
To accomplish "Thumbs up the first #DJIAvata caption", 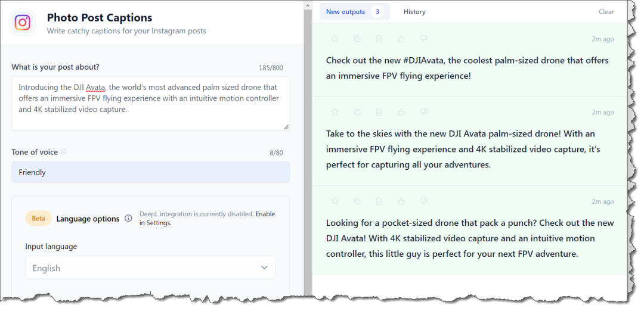I will coord(401,39).
